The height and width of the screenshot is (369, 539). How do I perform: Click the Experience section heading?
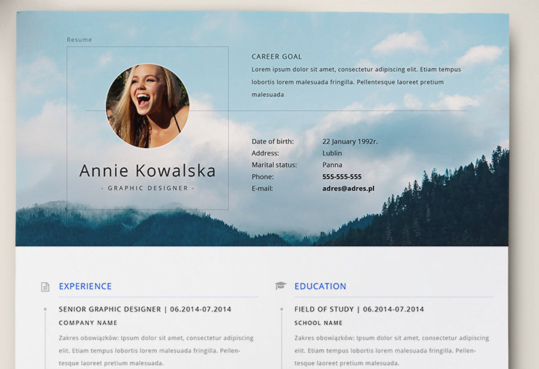pyautogui.click(x=85, y=286)
